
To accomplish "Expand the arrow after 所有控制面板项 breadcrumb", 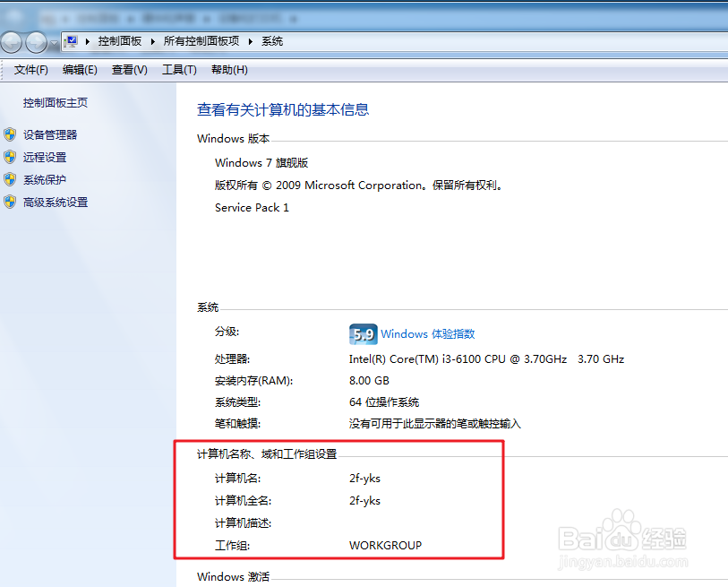I will tap(250, 41).
